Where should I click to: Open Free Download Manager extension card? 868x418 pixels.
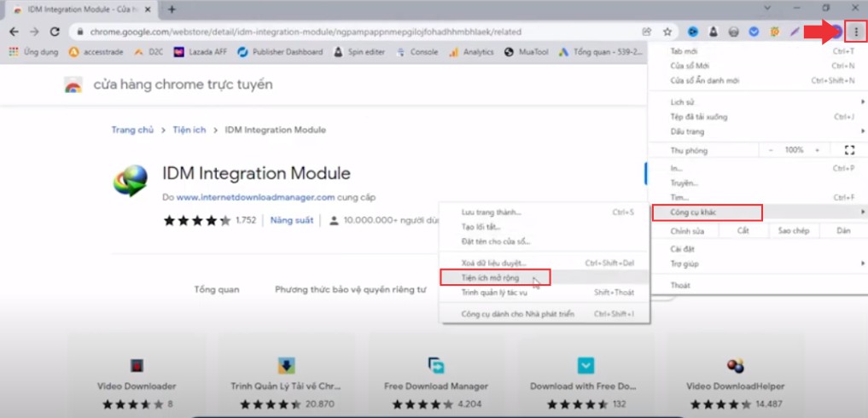[x=435, y=374]
